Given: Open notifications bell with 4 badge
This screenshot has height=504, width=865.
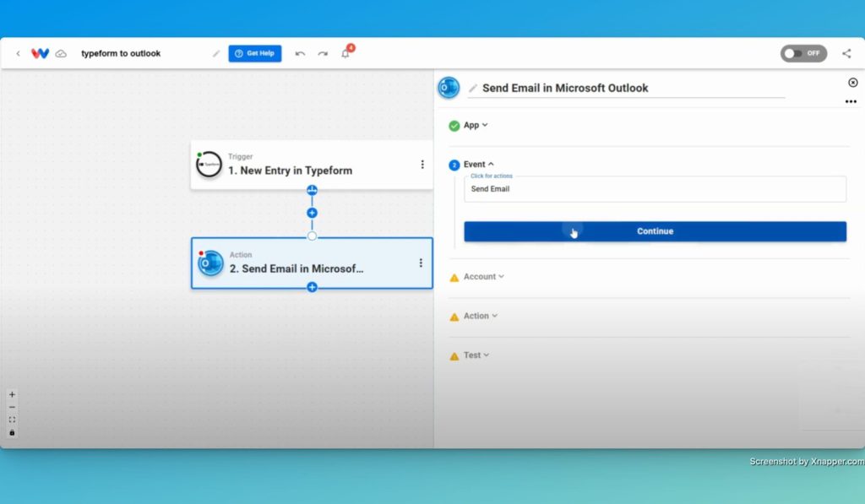Looking at the screenshot, I should [x=346, y=52].
